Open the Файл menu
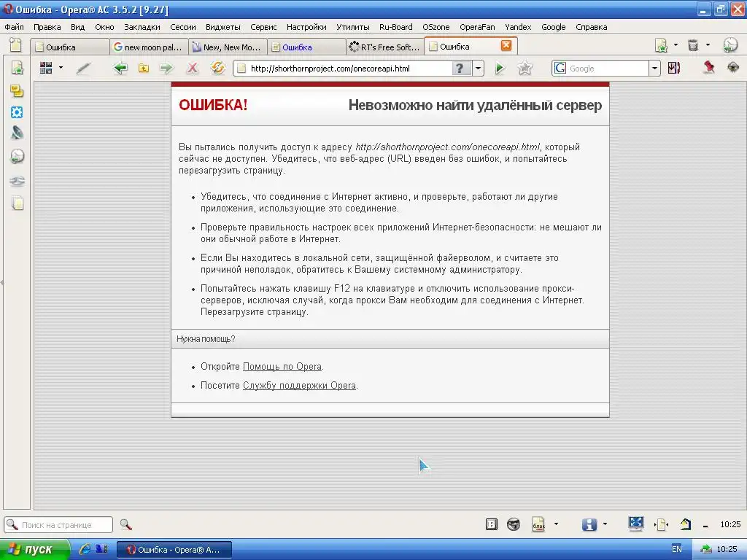 (15, 27)
